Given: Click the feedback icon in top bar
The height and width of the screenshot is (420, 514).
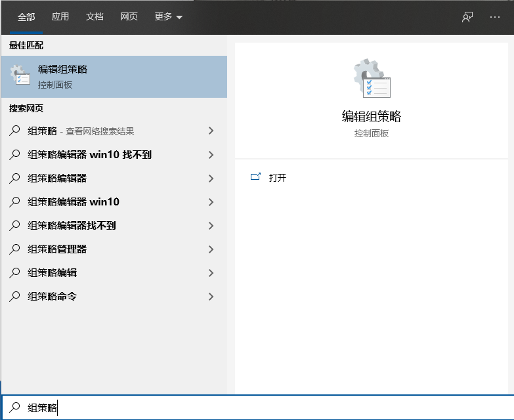Looking at the screenshot, I should click(x=467, y=17).
